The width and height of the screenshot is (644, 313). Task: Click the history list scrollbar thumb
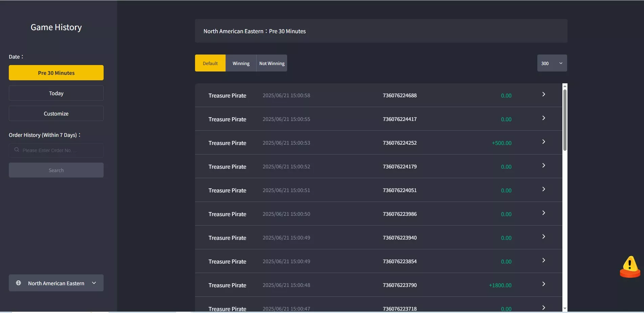click(x=565, y=120)
